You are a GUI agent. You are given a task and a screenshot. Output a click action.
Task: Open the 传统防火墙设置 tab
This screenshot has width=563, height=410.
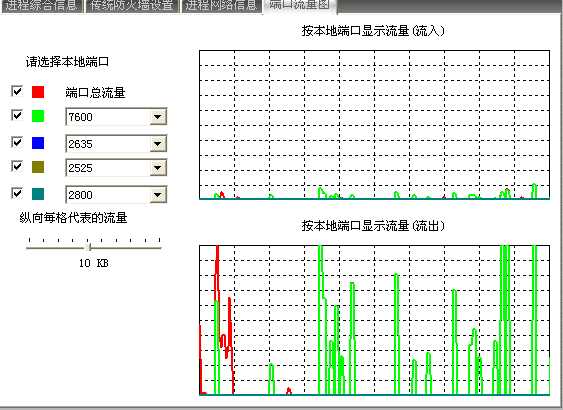pos(132,6)
